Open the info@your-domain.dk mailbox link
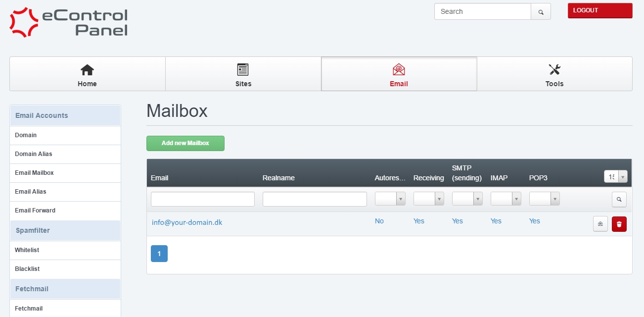The height and width of the screenshot is (317, 644). point(187,223)
